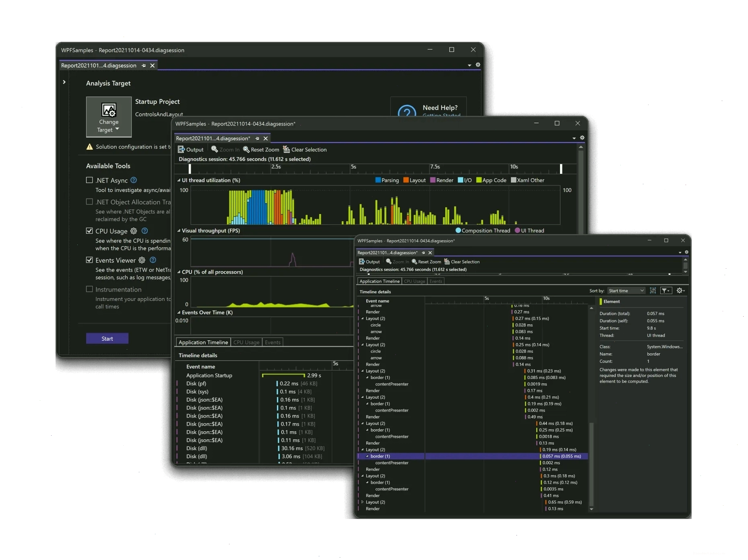Open the timeline filter dropdown icon
The image size is (748, 560).
(666, 290)
